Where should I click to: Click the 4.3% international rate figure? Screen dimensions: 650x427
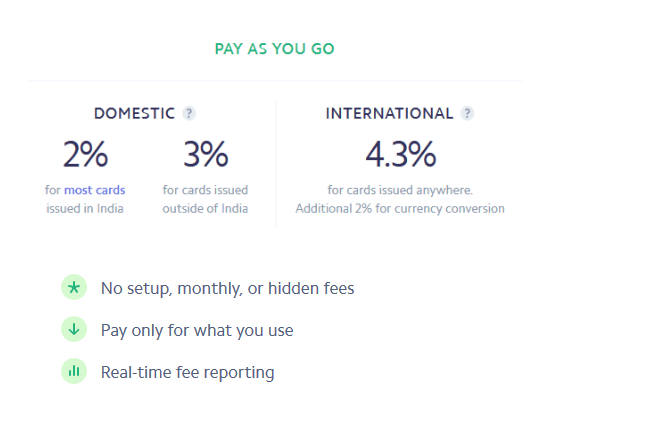400,154
